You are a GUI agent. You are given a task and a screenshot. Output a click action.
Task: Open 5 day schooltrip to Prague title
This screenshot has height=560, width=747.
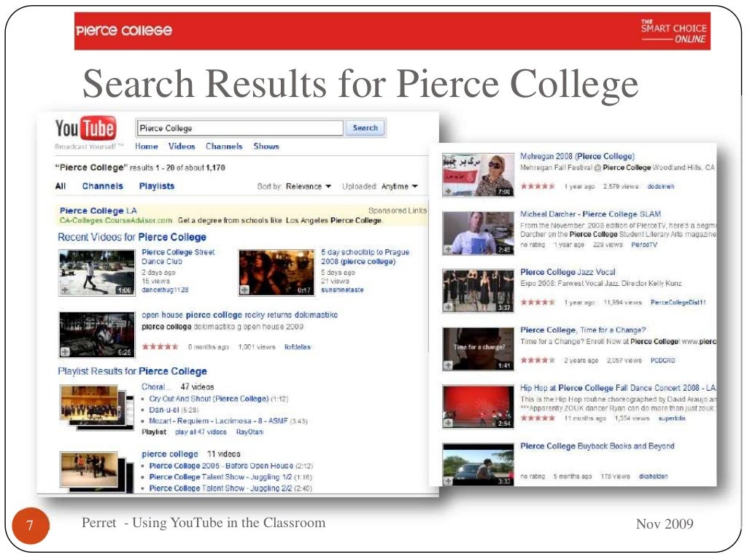pyautogui.click(x=365, y=257)
